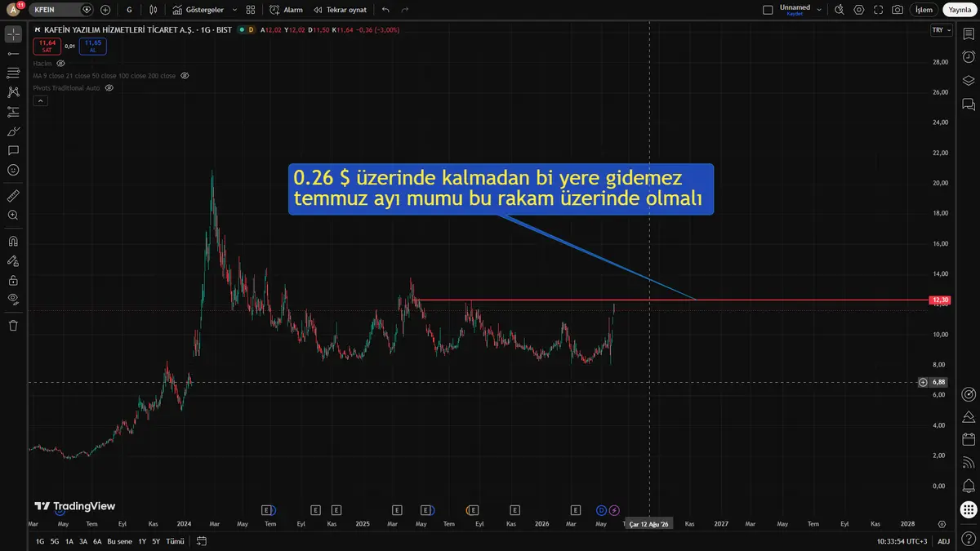
Task: Select the blue text callout annotation
Action: pyautogui.click(x=501, y=189)
